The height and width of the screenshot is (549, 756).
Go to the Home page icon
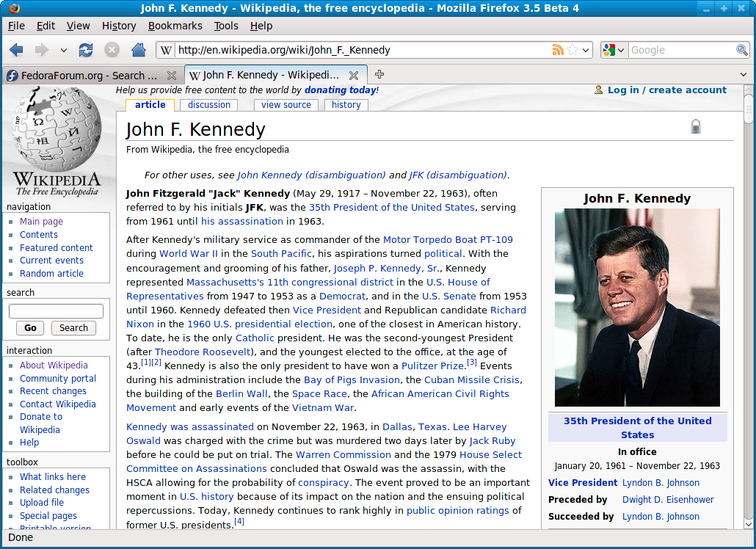139,50
